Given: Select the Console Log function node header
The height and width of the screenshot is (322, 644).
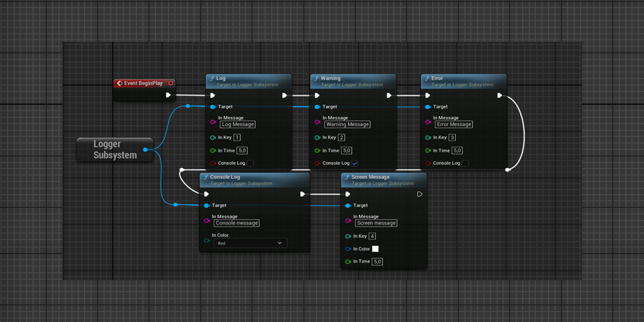Looking at the screenshot, I should point(255,180).
